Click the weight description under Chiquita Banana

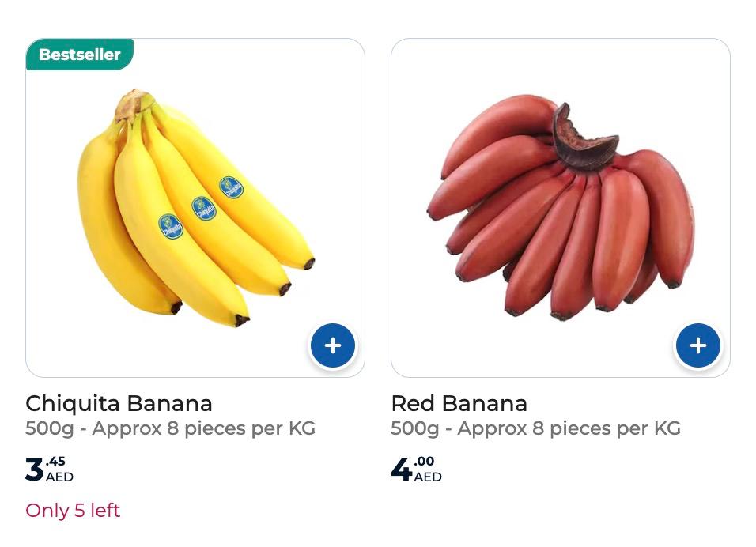pos(170,428)
